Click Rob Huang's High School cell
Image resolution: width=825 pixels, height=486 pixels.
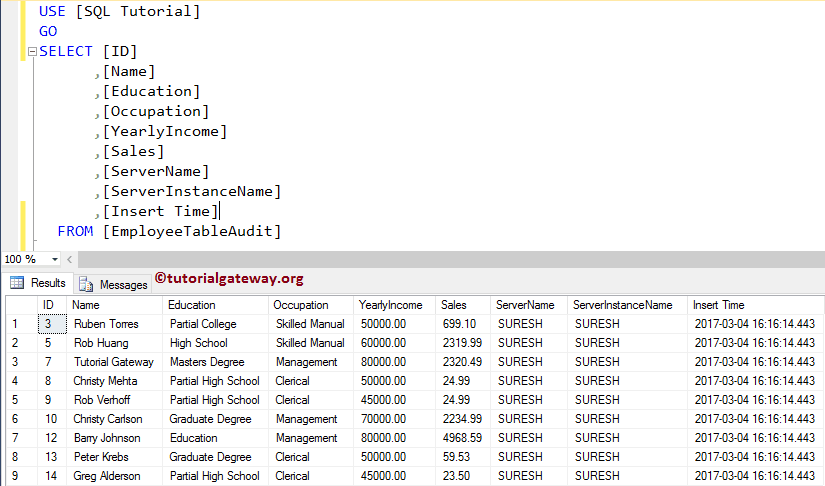click(215, 343)
